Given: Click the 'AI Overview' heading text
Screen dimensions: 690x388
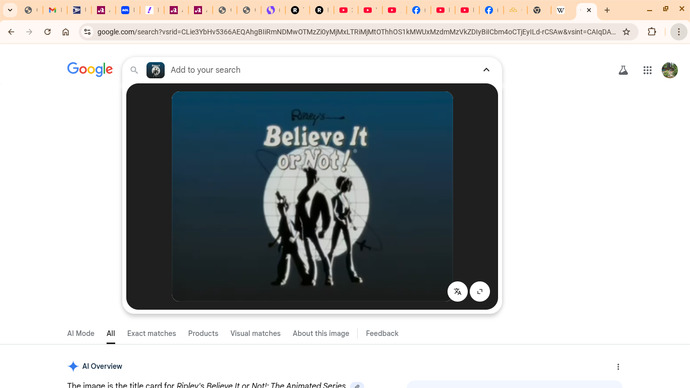Looking at the screenshot, I should tap(102, 366).
